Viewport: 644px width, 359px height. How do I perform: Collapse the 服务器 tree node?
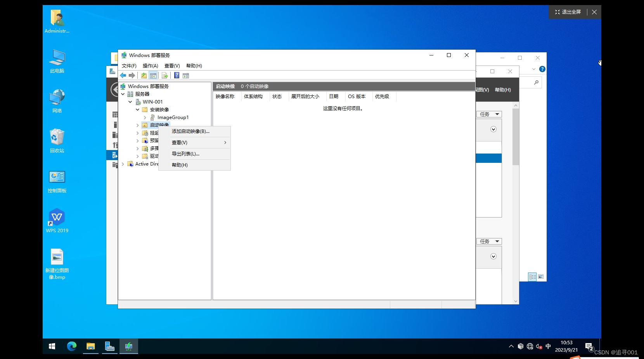click(123, 94)
